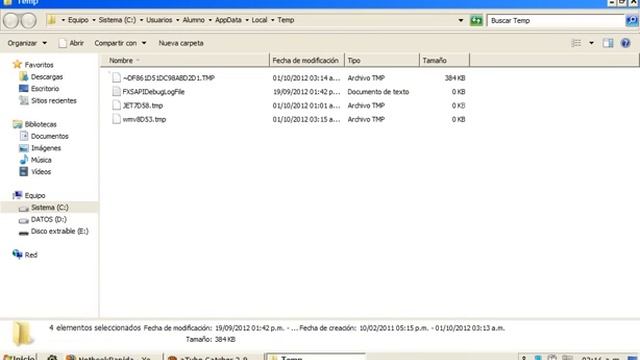This screenshot has width=640, height=360.
Task: Open the Vídeos library
Action: 41,171
